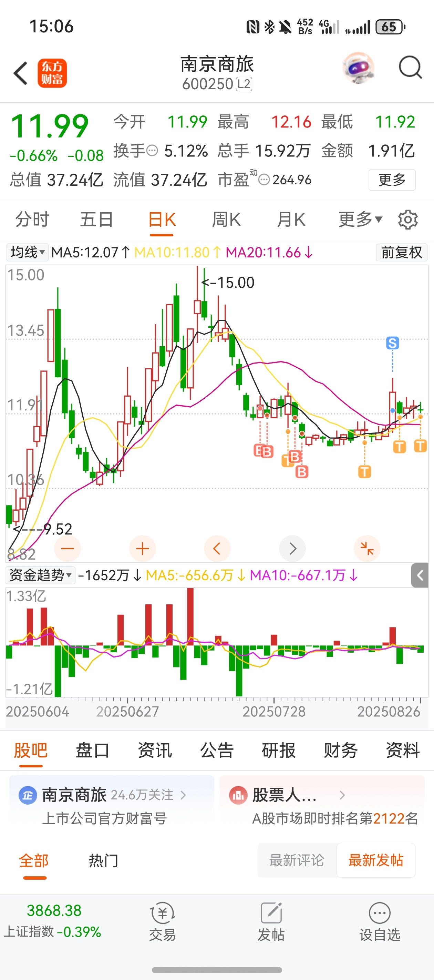434x980 pixels.
Task: Move chart right with arrow button
Action: pos(292,548)
